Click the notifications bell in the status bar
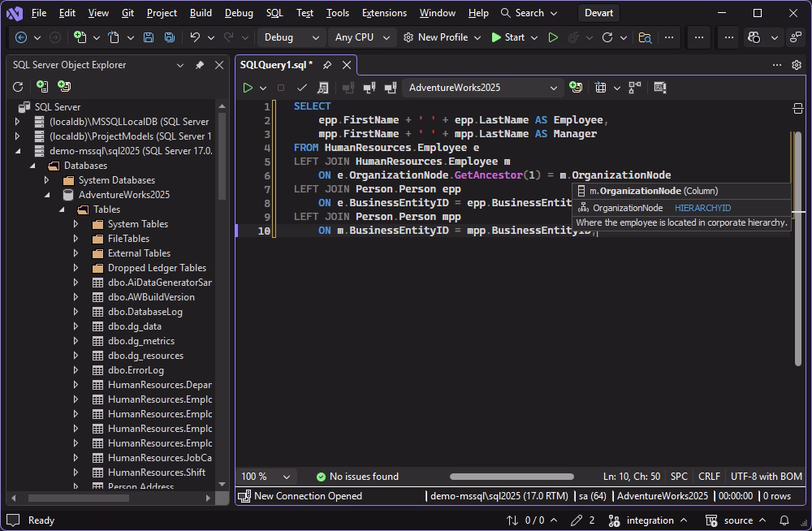The height and width of the screenshot is (531, 812). (784, 520)
